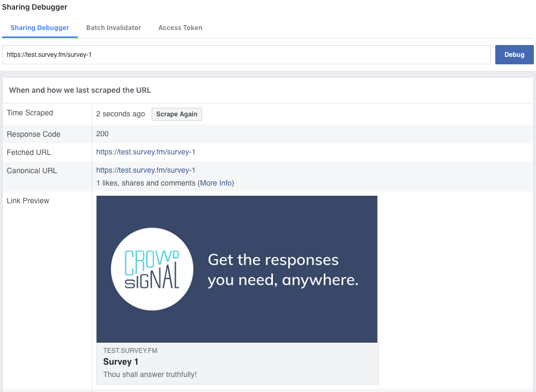Viewport: 536px width, 392px height.
Task: Click the preview tagline 'Get the responses'
Action: 273,260
